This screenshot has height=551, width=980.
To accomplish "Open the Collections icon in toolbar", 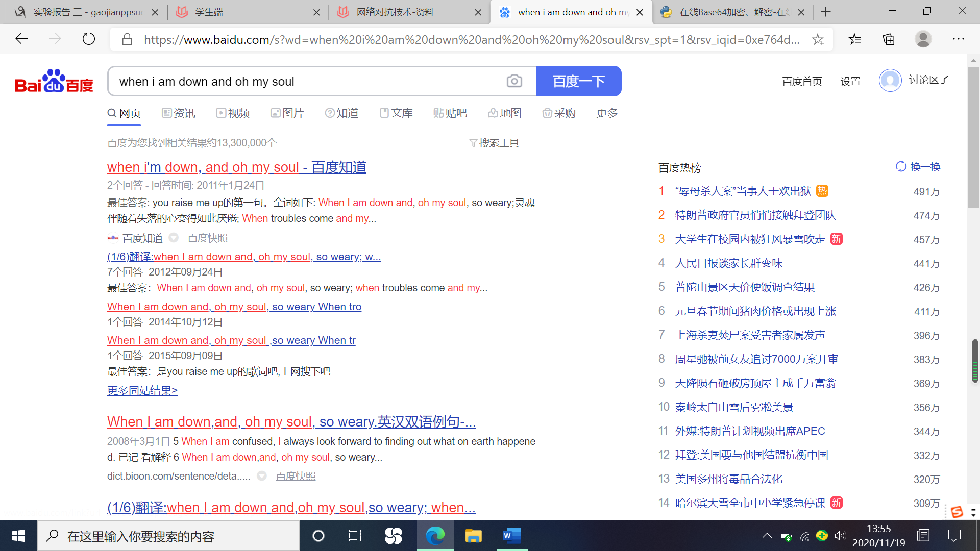I will (x=889, y=39).
